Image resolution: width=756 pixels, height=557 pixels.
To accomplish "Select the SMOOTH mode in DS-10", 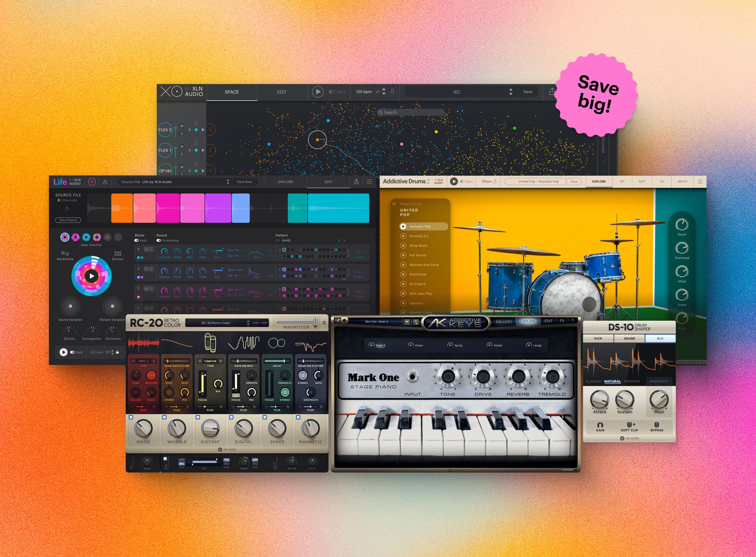I will (632, 381).
